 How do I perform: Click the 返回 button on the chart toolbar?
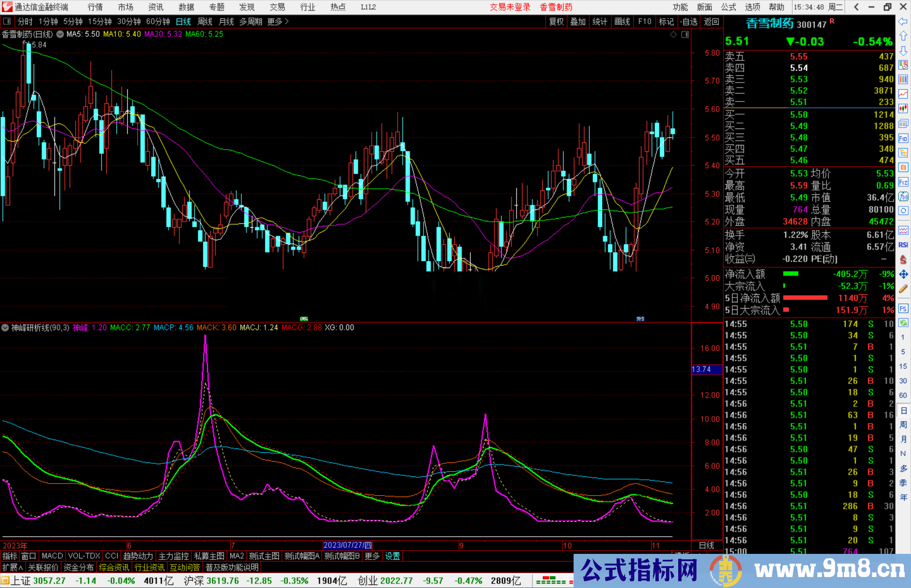coord(712,21)
